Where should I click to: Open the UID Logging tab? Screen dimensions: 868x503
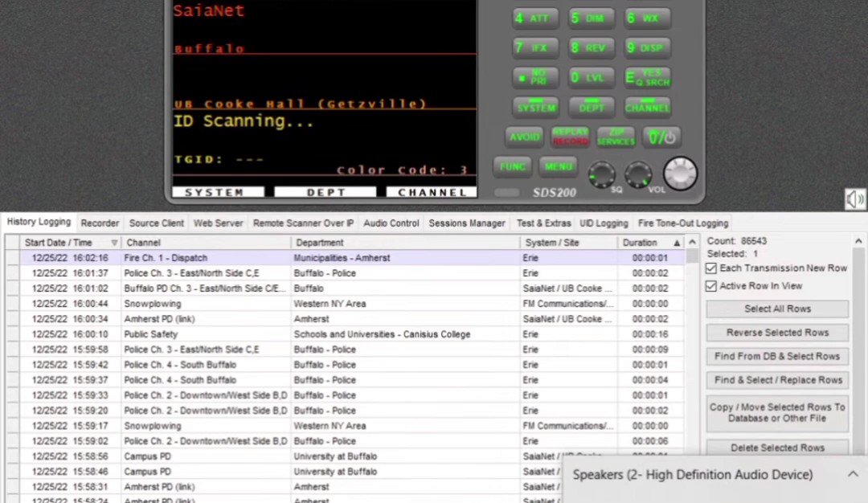(604, 223)
